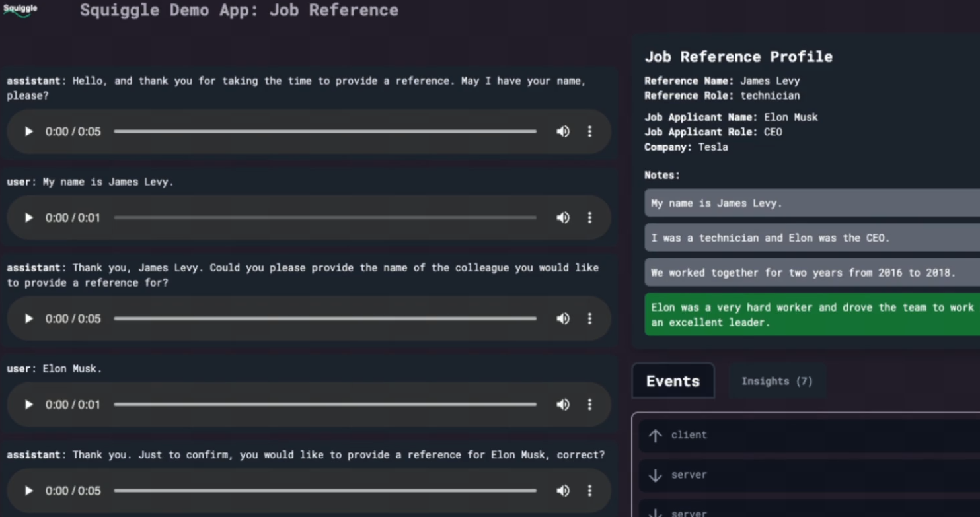Click the "Job Reference Profile" heading
980x517 pixels.
(x=739, y=57)
